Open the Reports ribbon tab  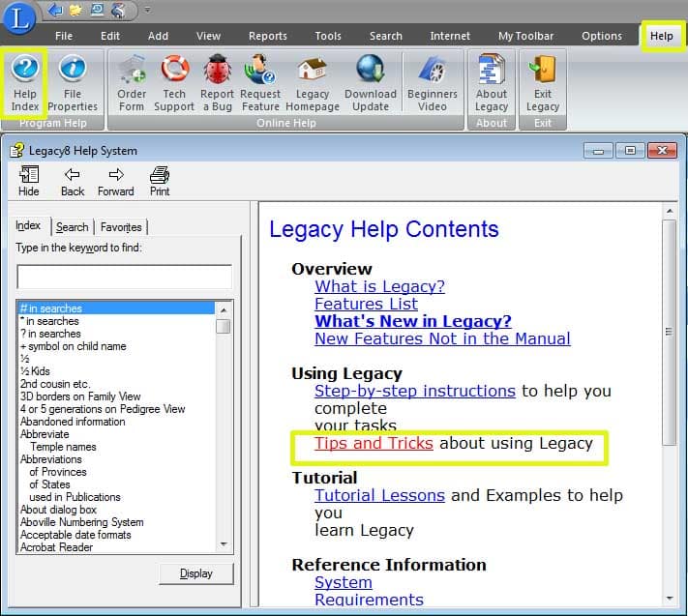click(268, 36)
